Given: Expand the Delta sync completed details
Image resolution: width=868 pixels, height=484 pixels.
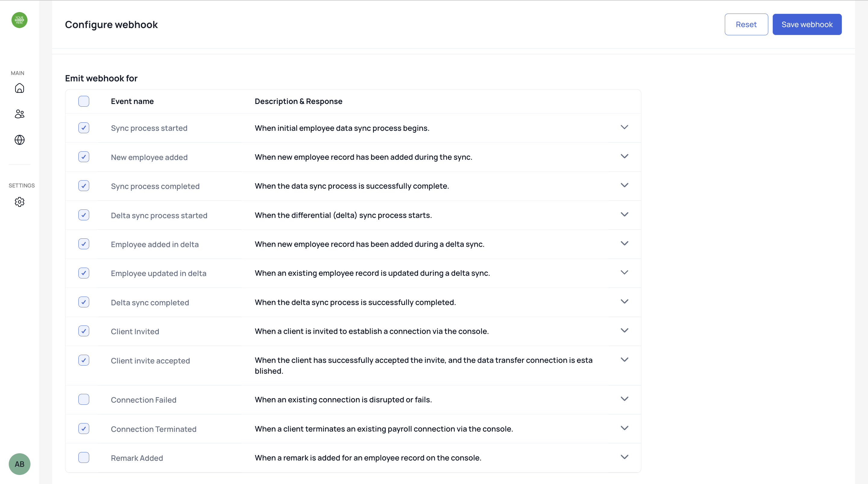Looking at the screenshot, I should [624, 302].
